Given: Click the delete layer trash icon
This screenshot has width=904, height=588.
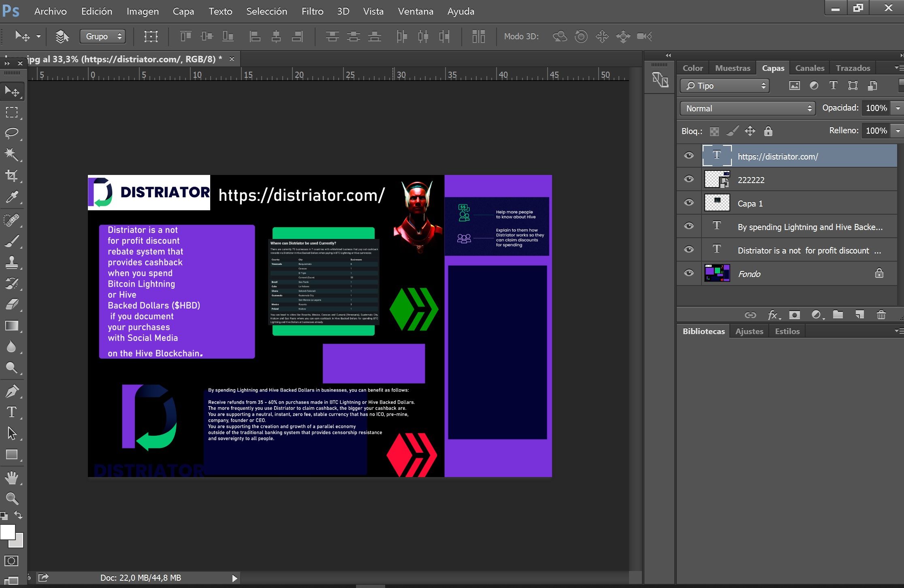Looking at the screenshot, I should coord(881,315).
